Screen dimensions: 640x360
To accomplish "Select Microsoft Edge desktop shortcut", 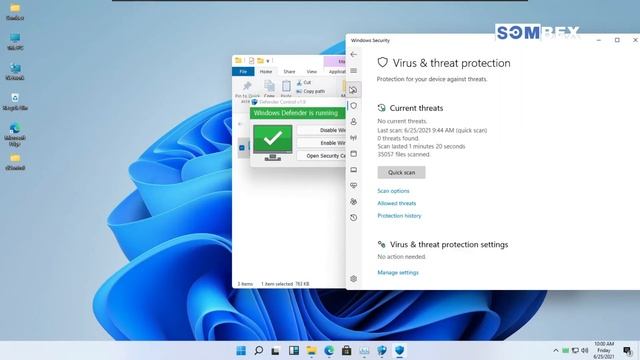I will 15,134.
